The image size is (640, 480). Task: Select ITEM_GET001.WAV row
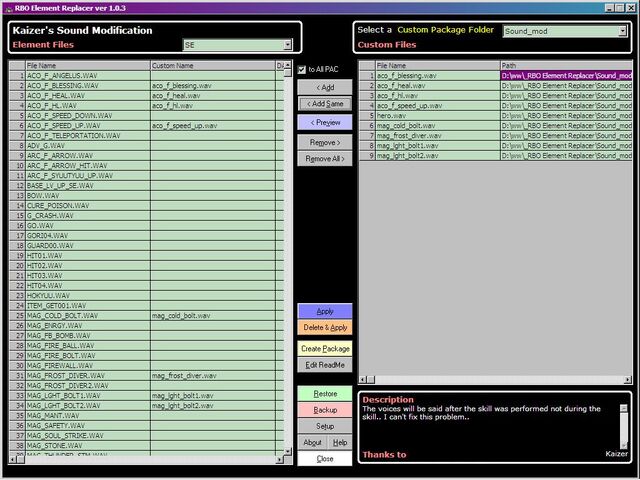pyautogui.click(x=147, y=306)
